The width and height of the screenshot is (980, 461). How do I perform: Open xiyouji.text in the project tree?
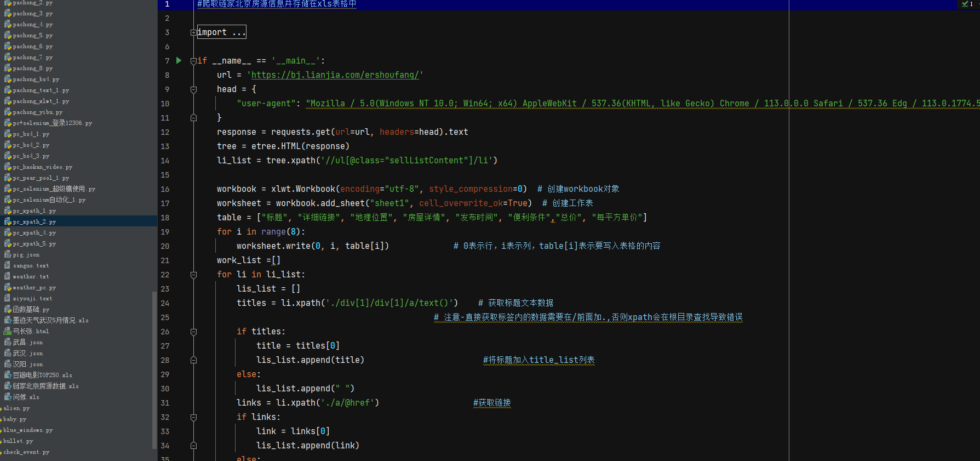(x=32, y=298)
